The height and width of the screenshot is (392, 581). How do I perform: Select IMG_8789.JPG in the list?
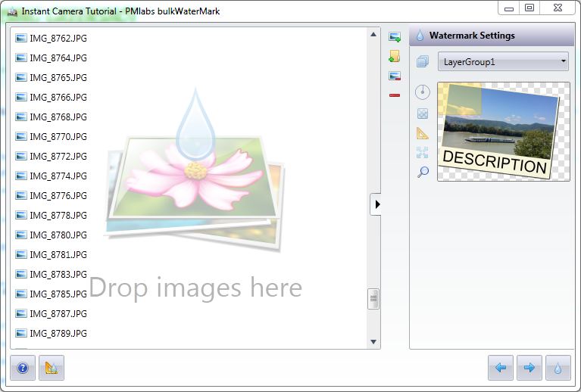pyautogui.click(x=52, y=333)
